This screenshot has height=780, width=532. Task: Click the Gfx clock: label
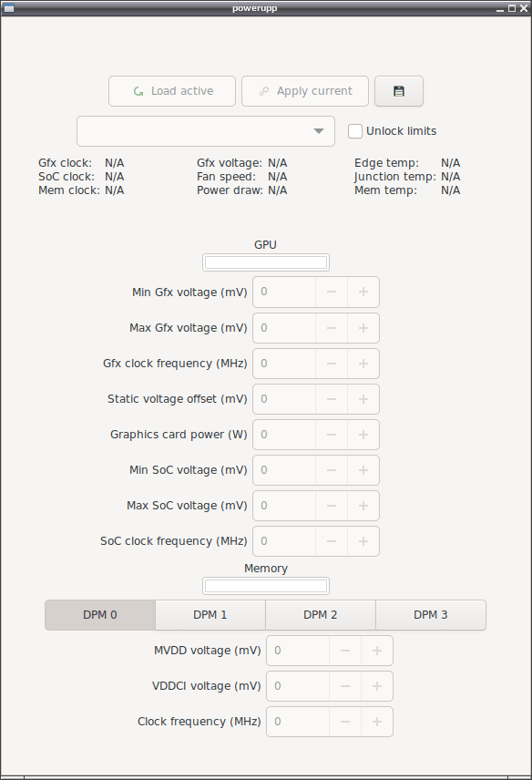click(65, 163)
